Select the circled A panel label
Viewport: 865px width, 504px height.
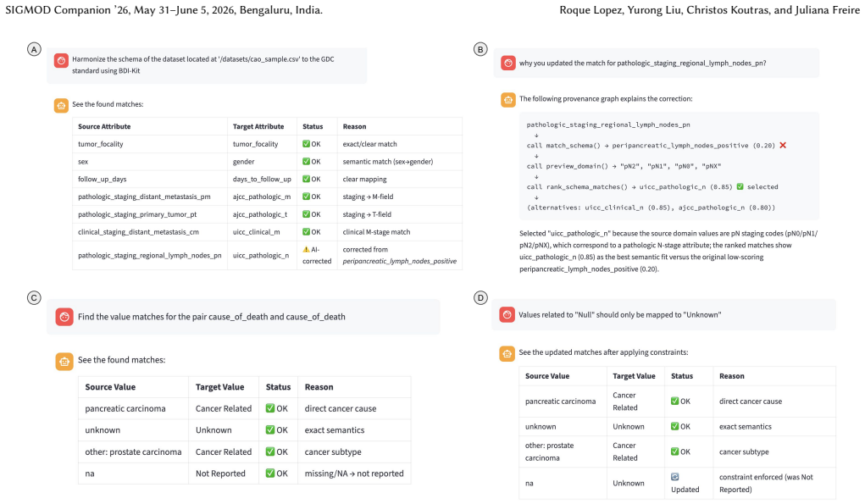[34, 50]
